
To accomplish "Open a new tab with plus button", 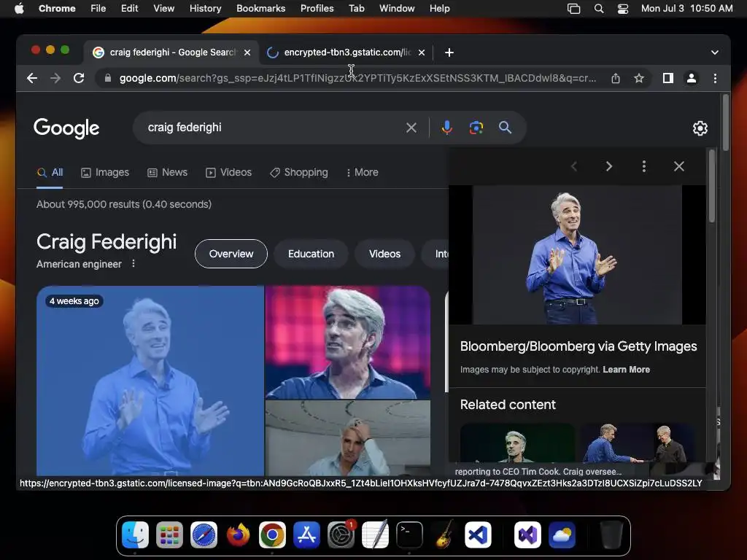I will point(449,52).
